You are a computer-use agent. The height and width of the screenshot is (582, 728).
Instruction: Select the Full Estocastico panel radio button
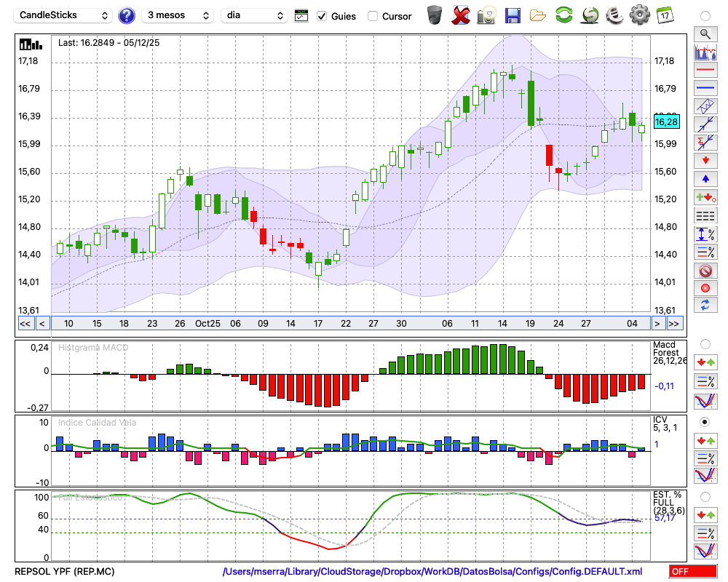705,497
